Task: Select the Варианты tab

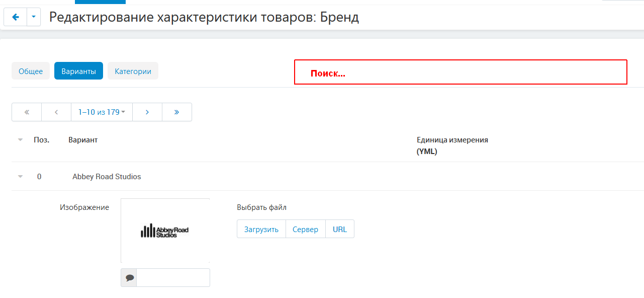Action: (78, 71)
